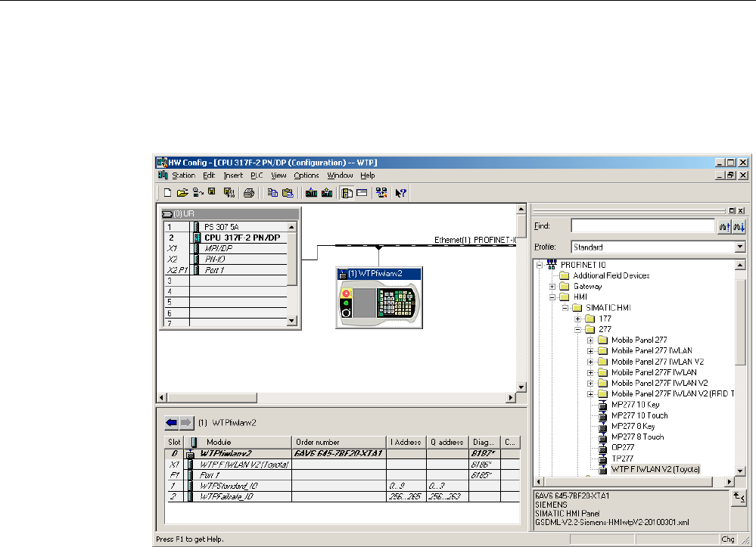Click the find-upward binoculars icon in catalog
This screenshot has width=756, height=547.
pos(723,226)
